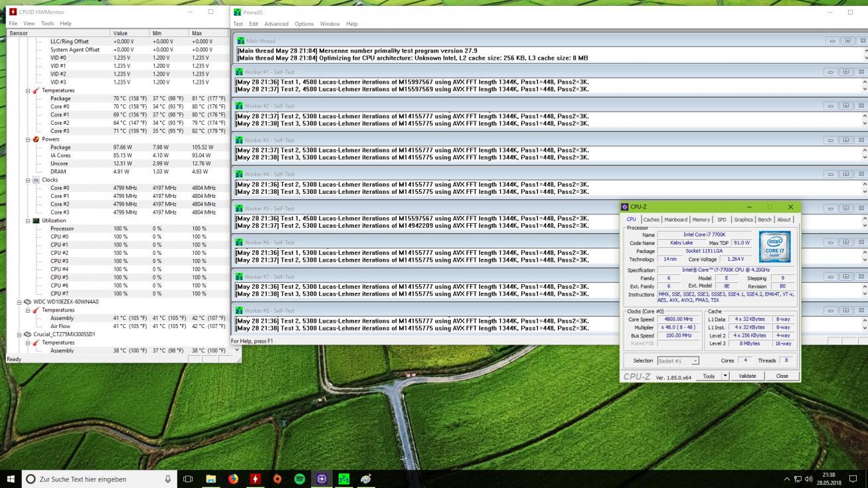Click the Max column header in HWMonitor

209,33
